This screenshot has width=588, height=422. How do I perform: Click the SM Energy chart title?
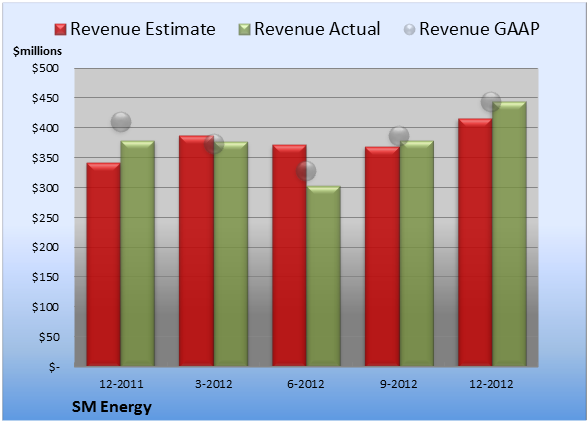[x=112, y=407]
